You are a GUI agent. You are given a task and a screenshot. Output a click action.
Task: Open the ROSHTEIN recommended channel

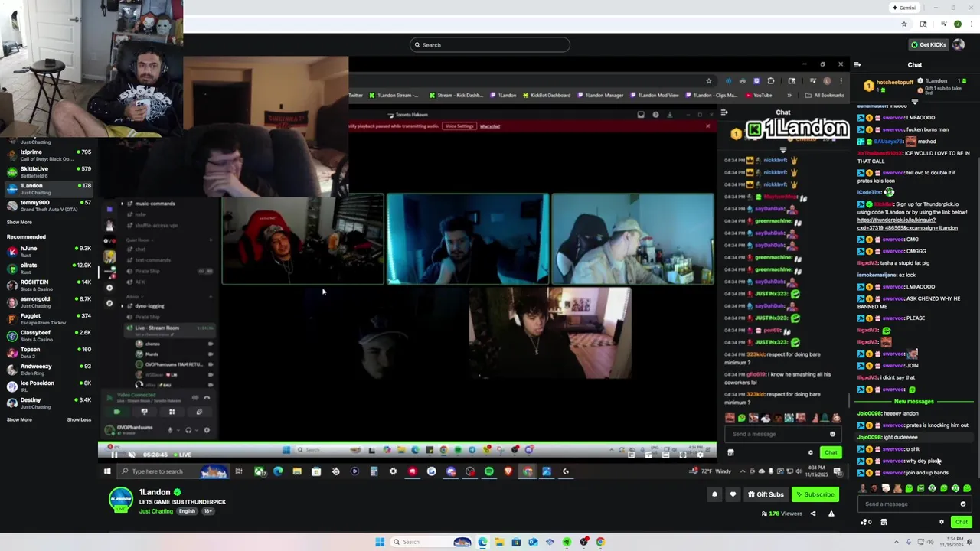(x=49, y=285)
